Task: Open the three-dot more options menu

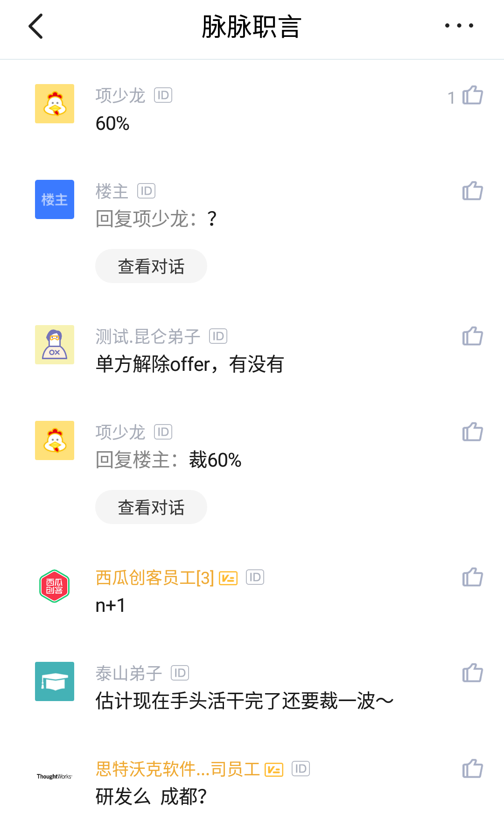Action: (459, 26)
